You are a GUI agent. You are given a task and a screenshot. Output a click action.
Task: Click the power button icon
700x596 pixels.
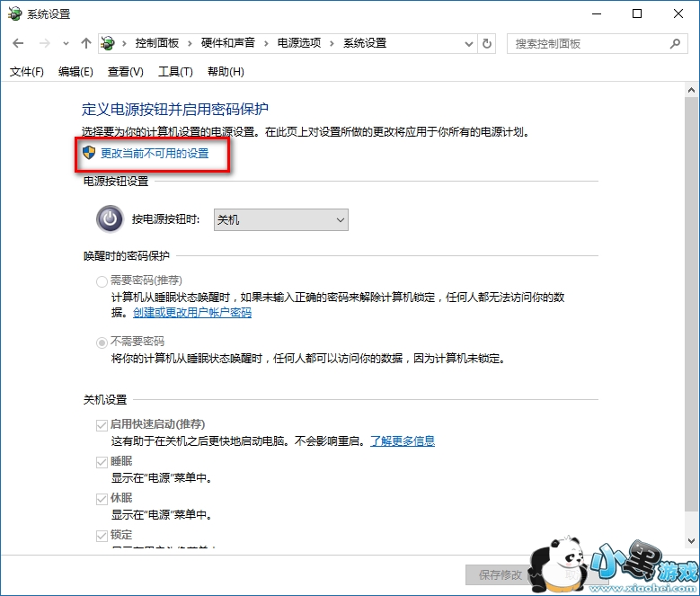(x=110, y=218)
